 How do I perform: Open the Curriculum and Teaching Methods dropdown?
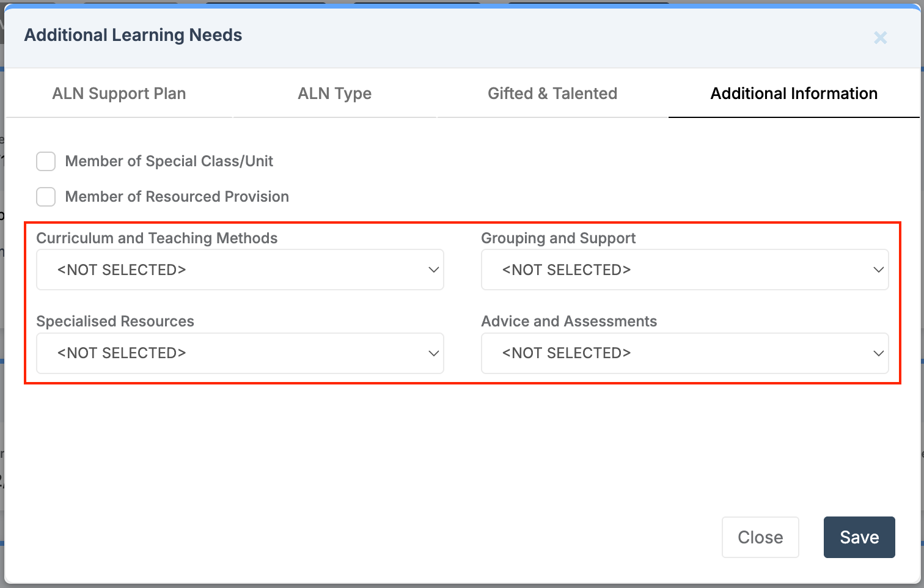point(240,270)
